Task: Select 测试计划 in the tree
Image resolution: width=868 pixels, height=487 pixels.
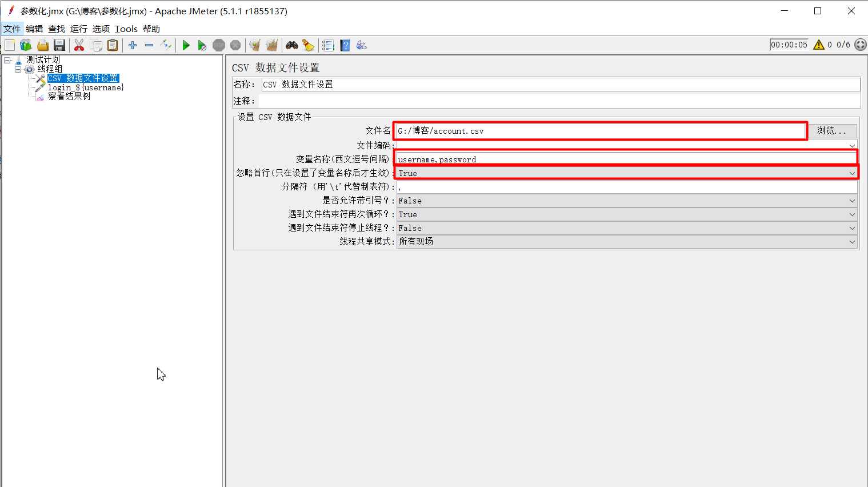Action: pyautogui.click(x=43, y=59)
